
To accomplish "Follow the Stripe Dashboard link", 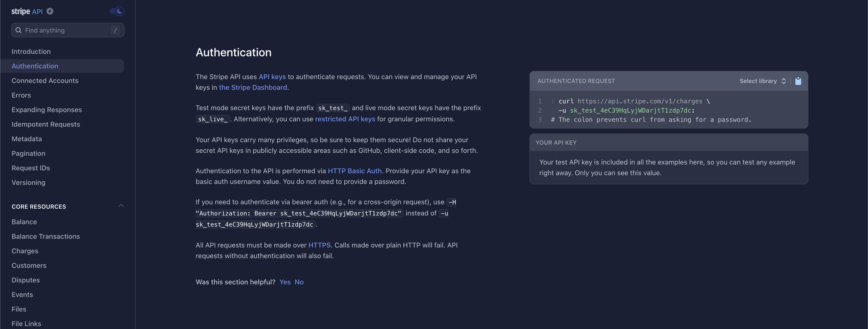I will [x=253, y=87].
